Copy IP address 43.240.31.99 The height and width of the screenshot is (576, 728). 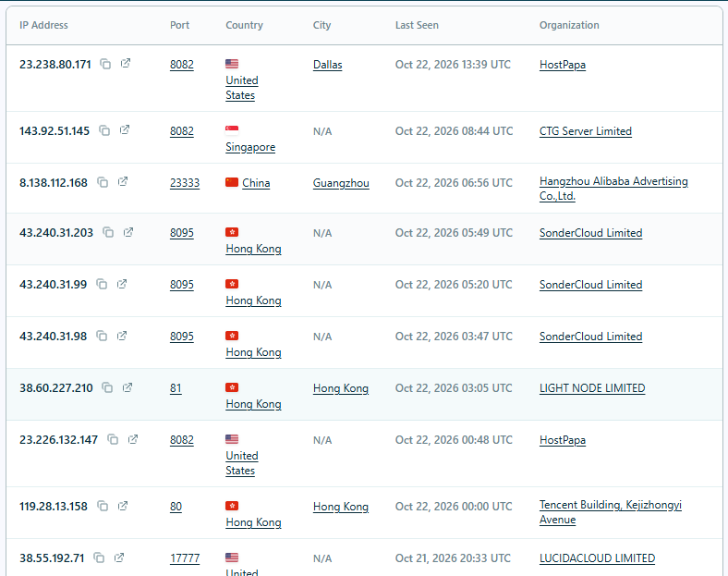102,284
